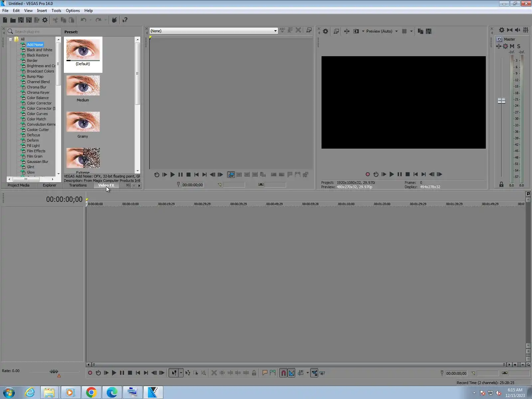Image resolution: width=532 pixels, height=399 pixels.
Task: Click the Save project icon
Action: (x=21, y=20)
